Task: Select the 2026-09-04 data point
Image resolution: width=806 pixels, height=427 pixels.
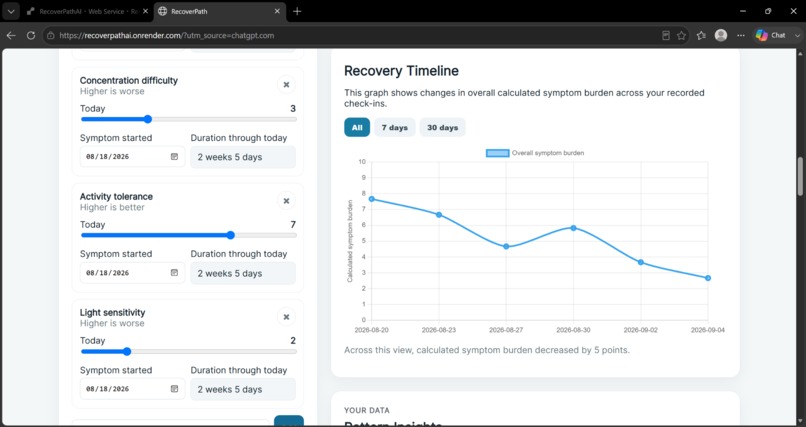Action: tap(708, 278)
